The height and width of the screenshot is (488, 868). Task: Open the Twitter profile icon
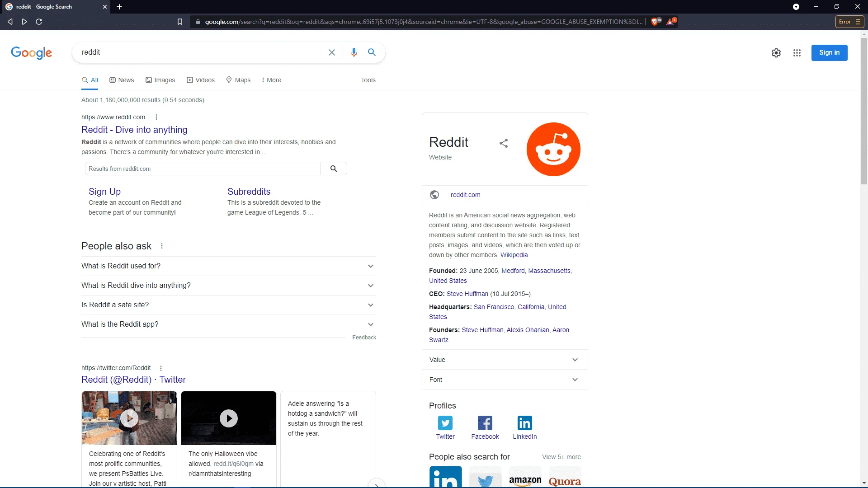click(445, 423)
